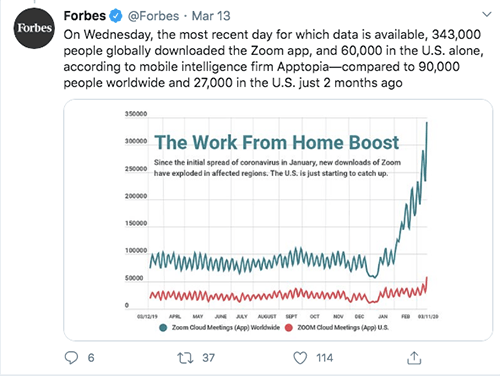Click the ZOOM Cloud Meetings U.S. legend label
The width and height of the screenshot is (500, 376).
point(343,328)
